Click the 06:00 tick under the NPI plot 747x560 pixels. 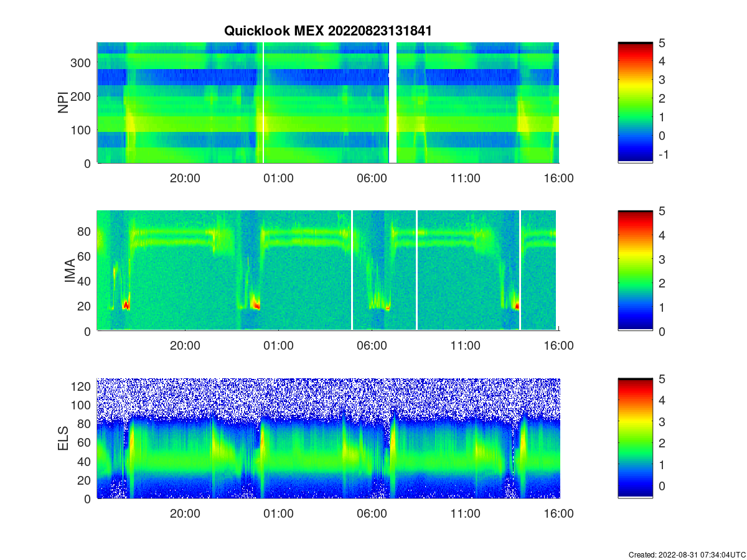(x=372, y=178)
